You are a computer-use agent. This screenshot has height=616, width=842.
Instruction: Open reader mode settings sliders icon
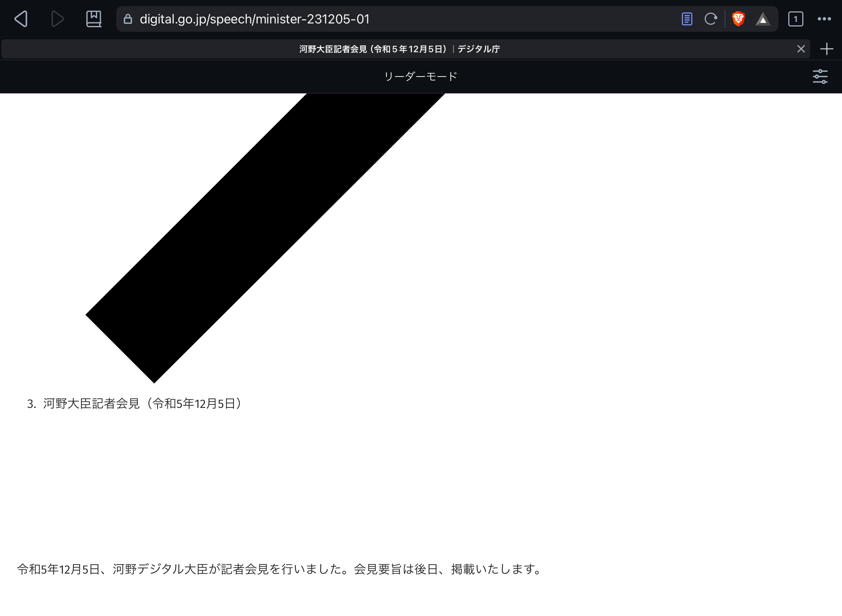820,76
